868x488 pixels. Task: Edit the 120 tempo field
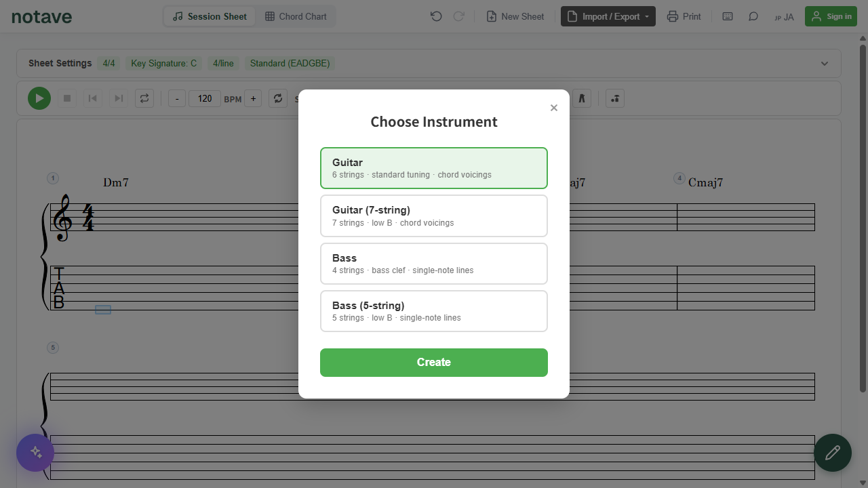click(x=205, y=99)
